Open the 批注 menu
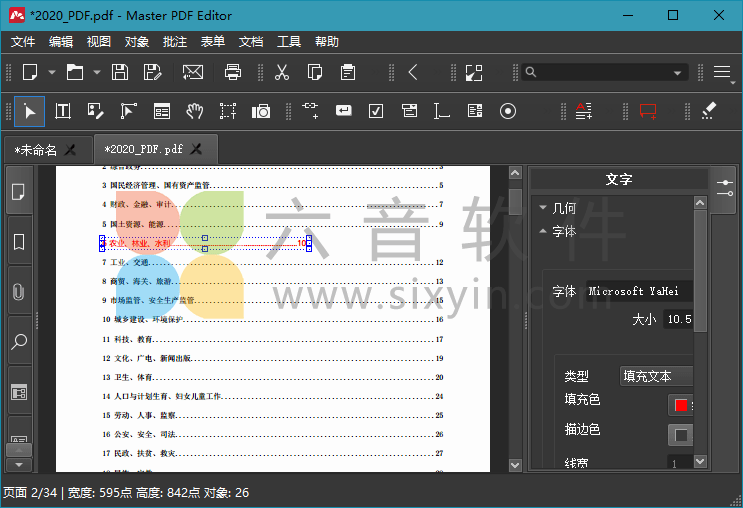 (174, 42)
